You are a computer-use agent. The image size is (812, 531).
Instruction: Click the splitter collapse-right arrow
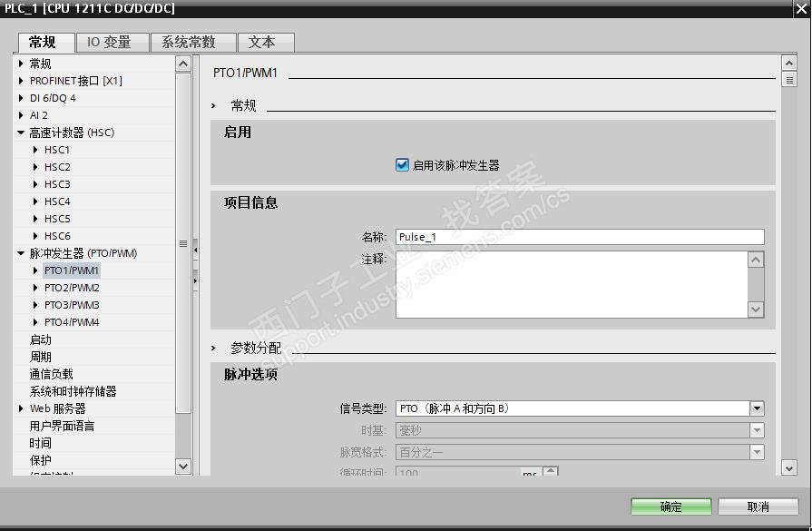195,280
